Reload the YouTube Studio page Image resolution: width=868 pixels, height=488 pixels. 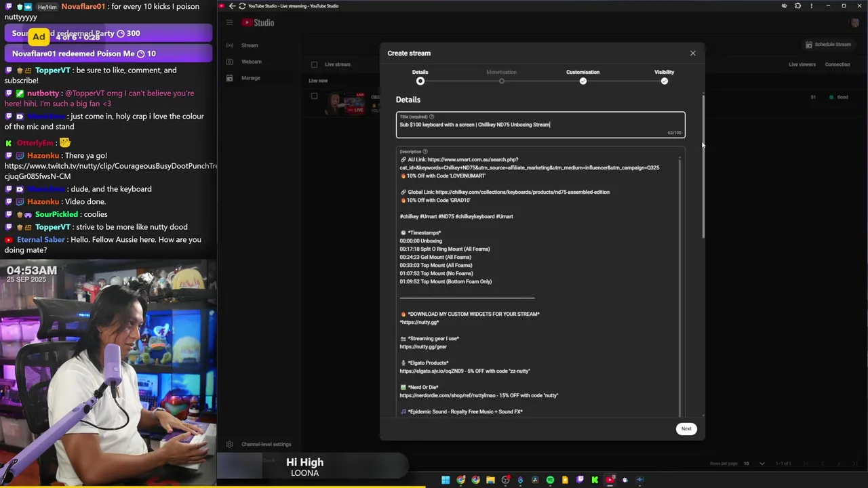coord(242,6)
